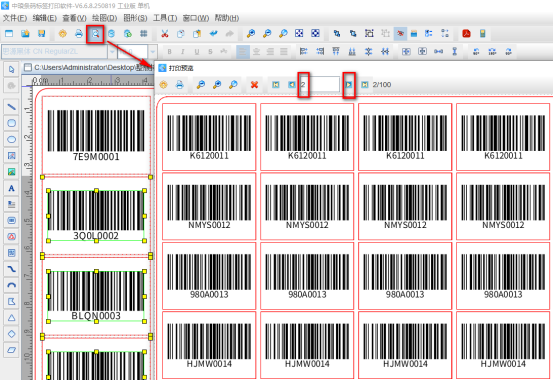Toggle bold text formatting

point(170,52)
